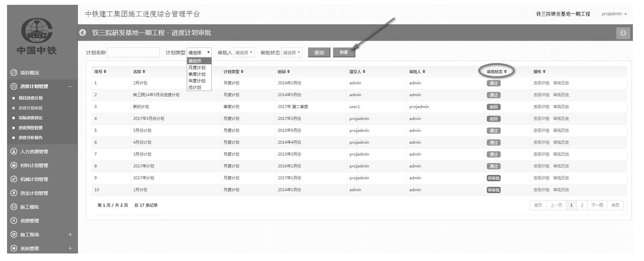Open the 审批人 dropdown
The image size is (644, 261).
(244, 53)
